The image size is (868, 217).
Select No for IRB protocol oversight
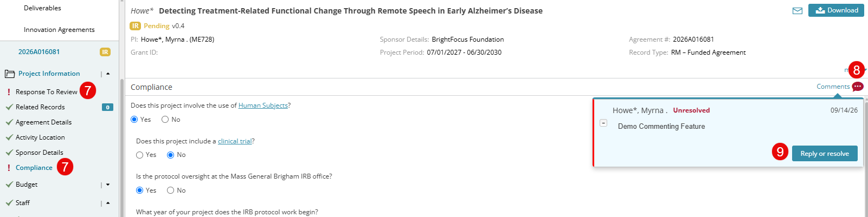point(170,190)
